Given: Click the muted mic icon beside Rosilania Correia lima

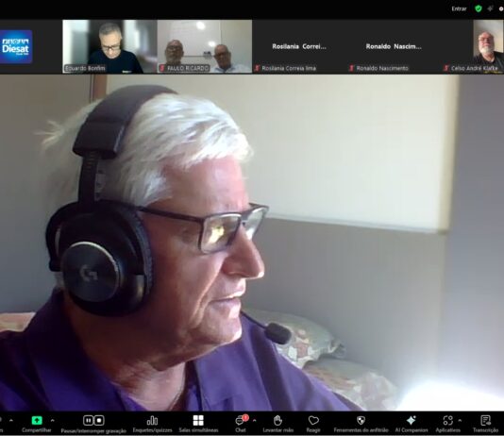Looking at the screenshot, I should click(x=257, y=68).
